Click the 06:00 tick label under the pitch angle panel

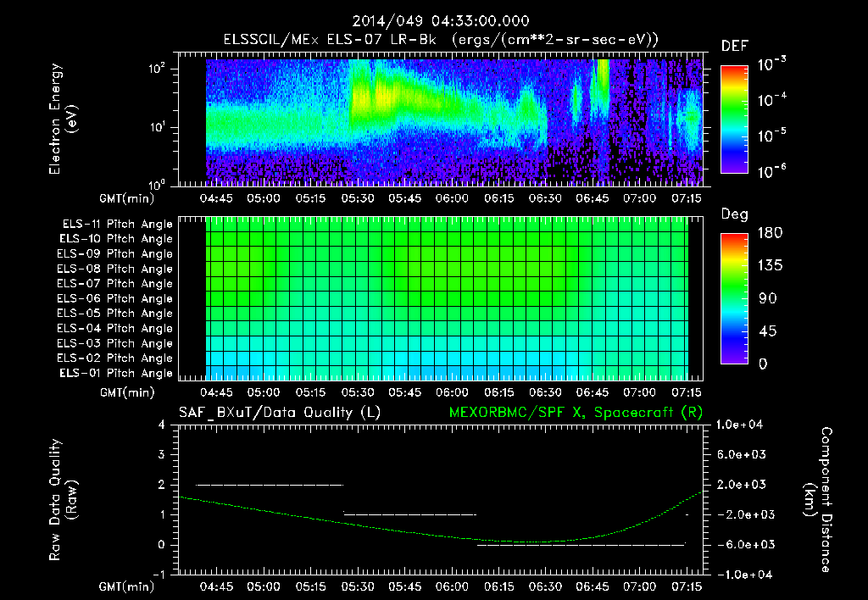click(x=452, y=392)
